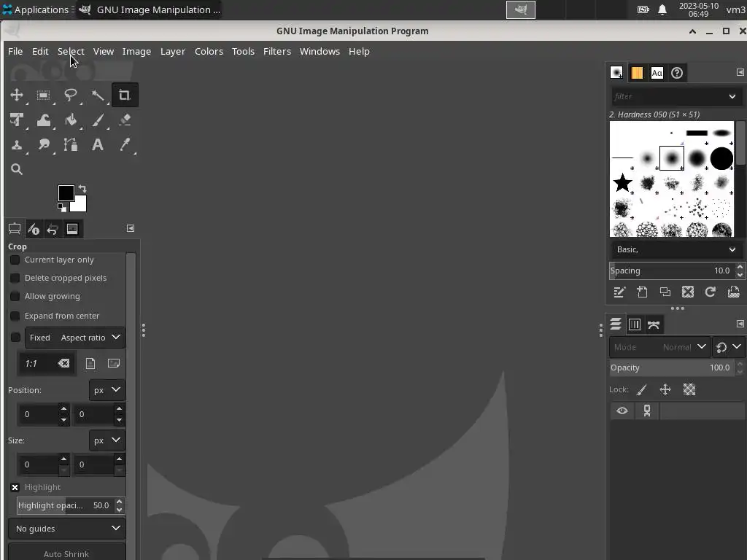Toggle lock alpha channel

689,389
